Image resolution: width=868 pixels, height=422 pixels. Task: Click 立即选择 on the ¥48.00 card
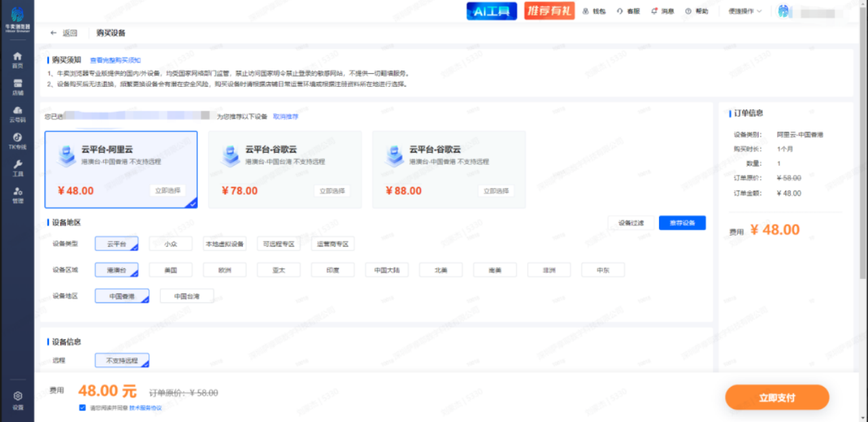168,191
